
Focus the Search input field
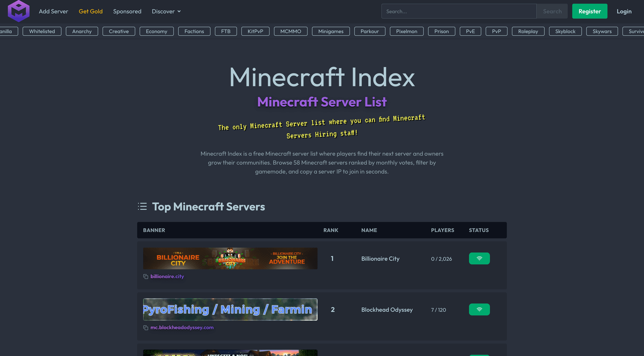(459, 11)
